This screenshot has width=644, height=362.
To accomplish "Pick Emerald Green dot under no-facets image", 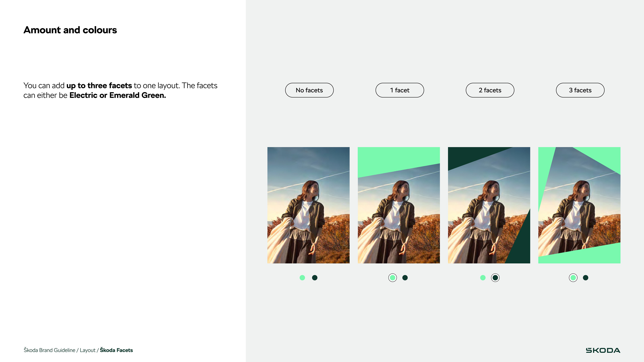I will point(314,278).
